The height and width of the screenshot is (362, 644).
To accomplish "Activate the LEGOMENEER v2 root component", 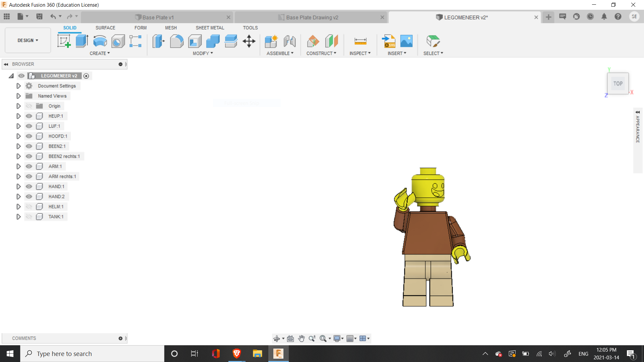I will 86,76.
